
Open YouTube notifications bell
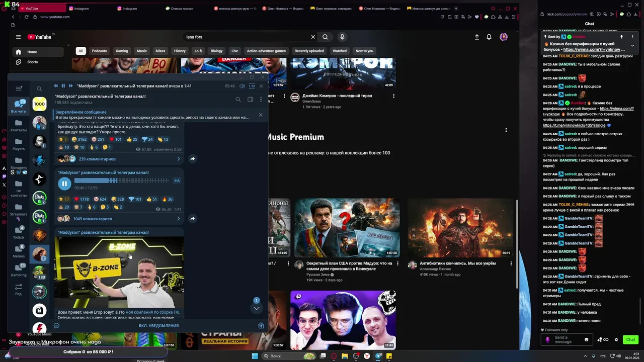coord(489,37)
